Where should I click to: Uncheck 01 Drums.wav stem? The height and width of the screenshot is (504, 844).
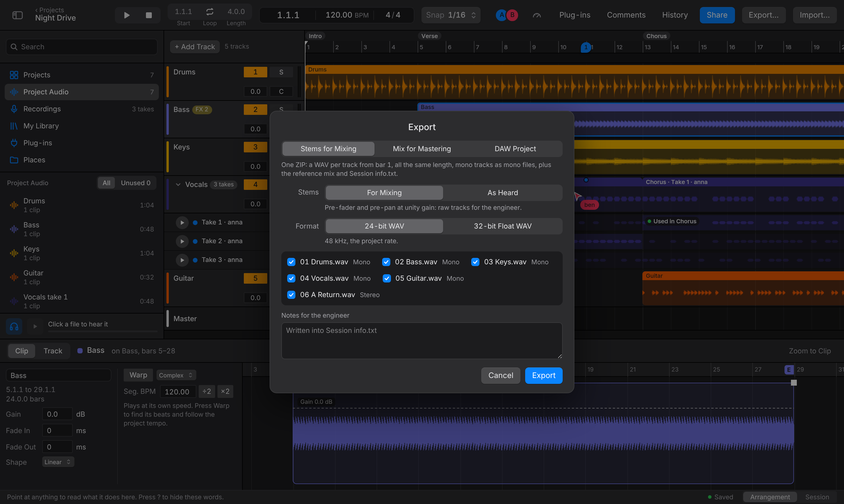291,262
